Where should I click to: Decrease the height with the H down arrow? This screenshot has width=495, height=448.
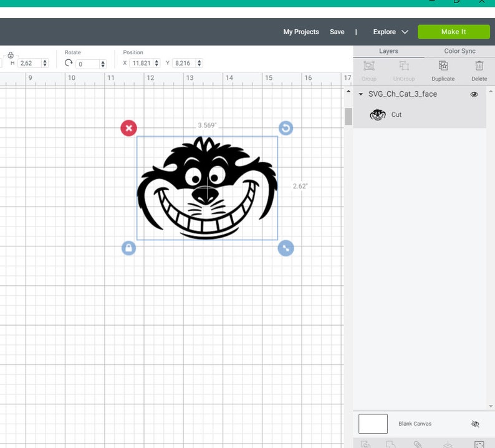click(x=45, y=65)
